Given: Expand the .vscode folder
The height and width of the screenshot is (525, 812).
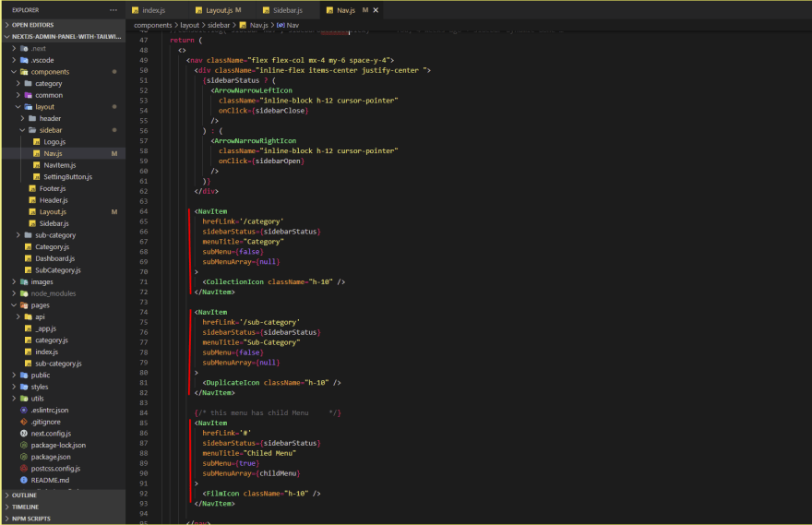Looking at the screenshot, I should click(14, 60).
